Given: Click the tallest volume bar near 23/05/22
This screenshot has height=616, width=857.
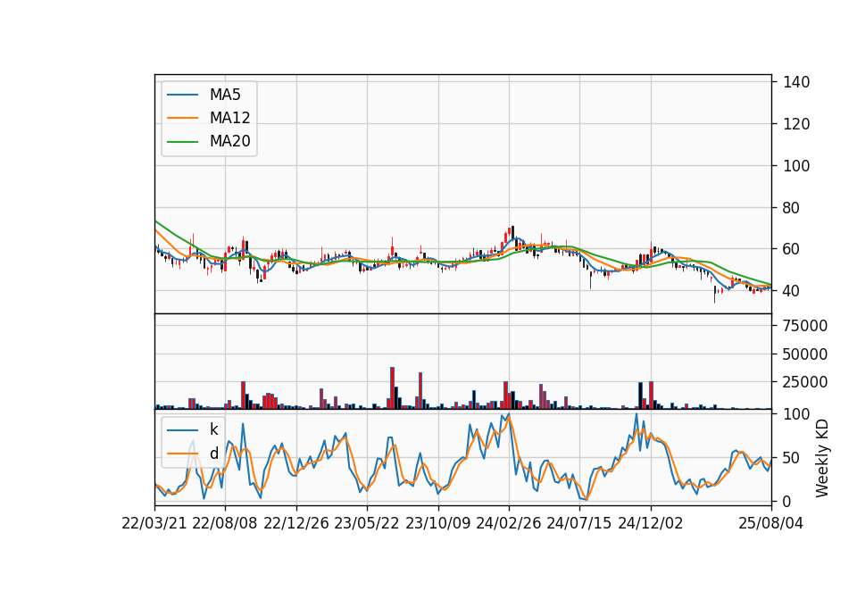Looking at the screenshot, I should (x=392, y=388).
